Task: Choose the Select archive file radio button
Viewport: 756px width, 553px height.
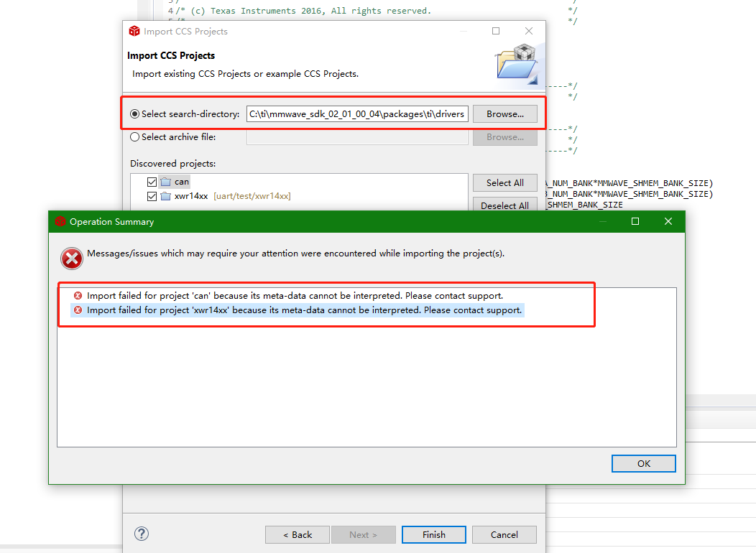Action: (134, 136)
